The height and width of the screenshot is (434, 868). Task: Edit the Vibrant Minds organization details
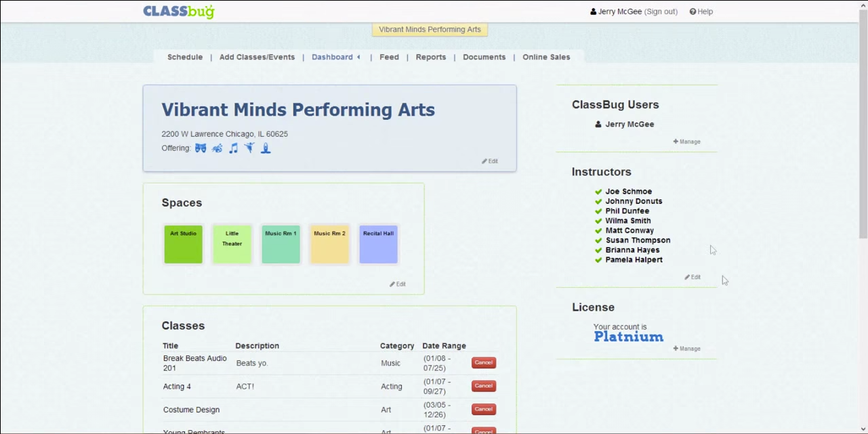point(490,161)
